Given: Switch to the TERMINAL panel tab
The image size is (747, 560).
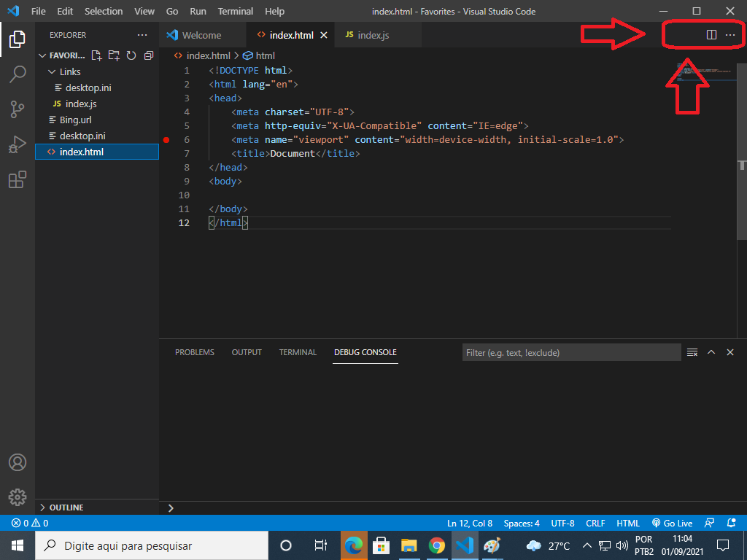Looking at the screenshot, I should pyautogui.click(x=298, y=352).
